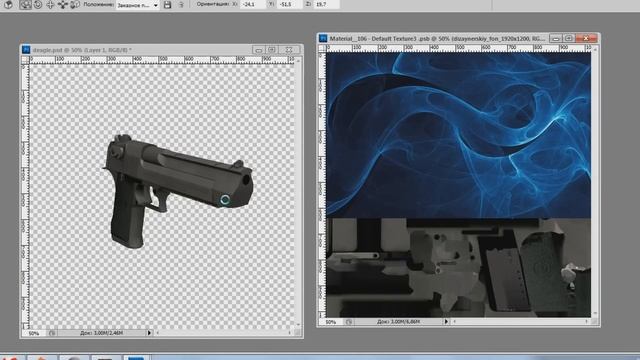Viewport: 640px width, 360px height.
Task: Click the horizontal scrollbar in Material__106 window
Action: coord(520,322)
